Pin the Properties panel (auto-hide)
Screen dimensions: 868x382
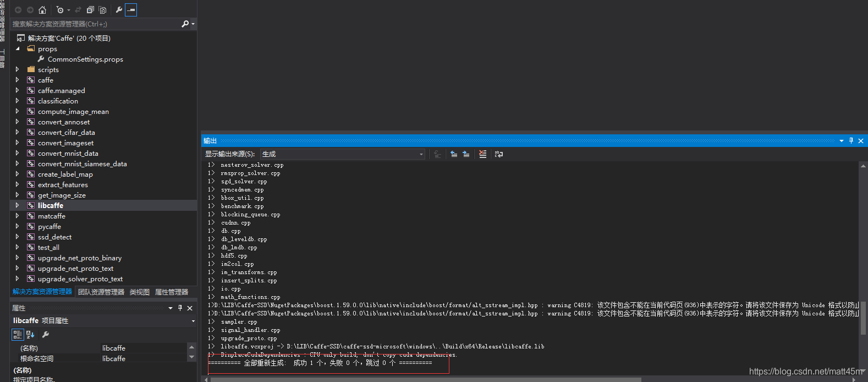click(180, 308)
